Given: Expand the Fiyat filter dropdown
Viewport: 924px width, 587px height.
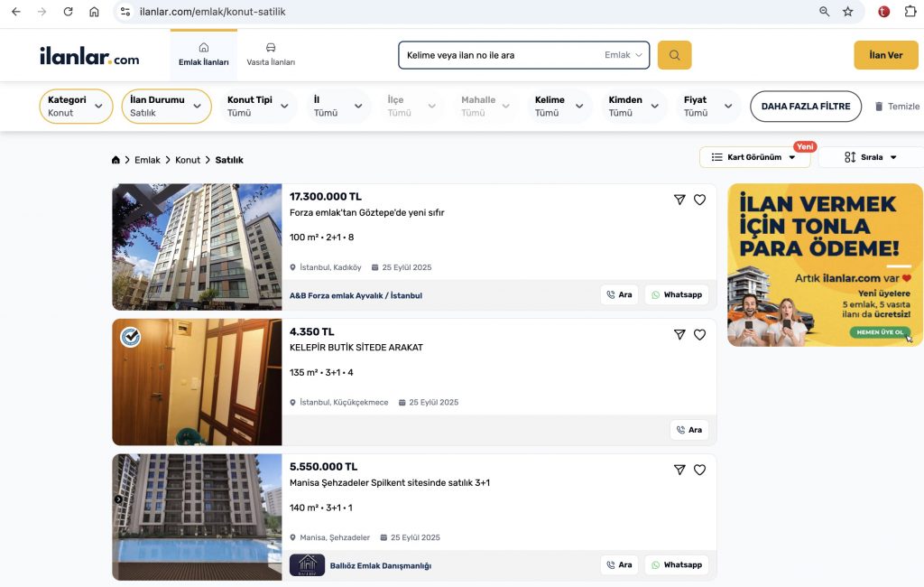Looking at the screenshot, I should point(708,107).
